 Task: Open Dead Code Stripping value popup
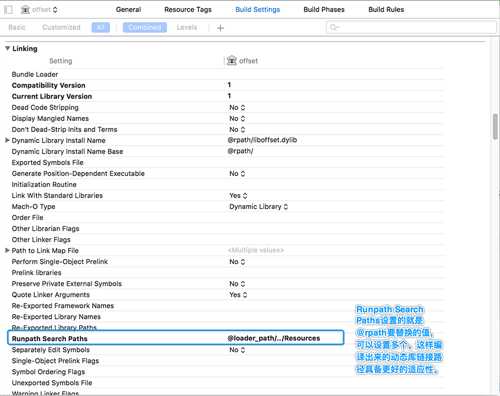pos(237,108)
